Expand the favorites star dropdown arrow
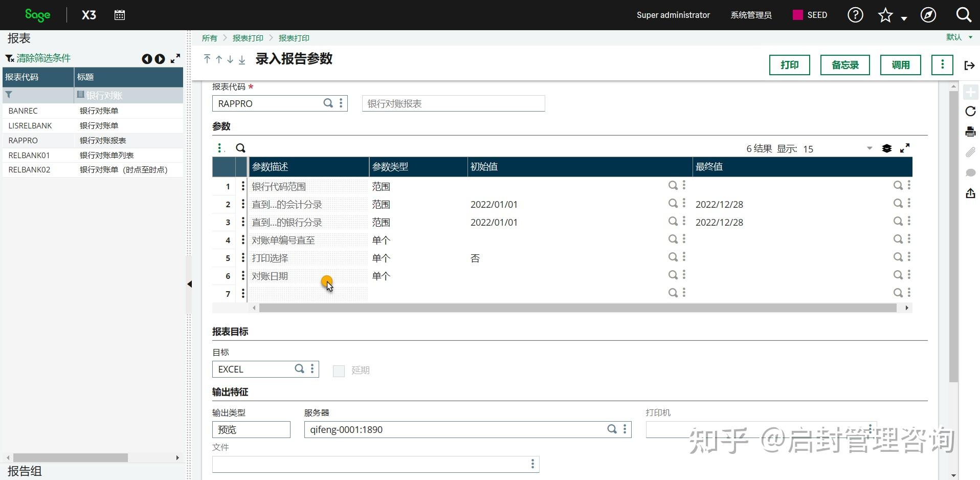Screen dimensions: 980x480 [x=903, y=17]
